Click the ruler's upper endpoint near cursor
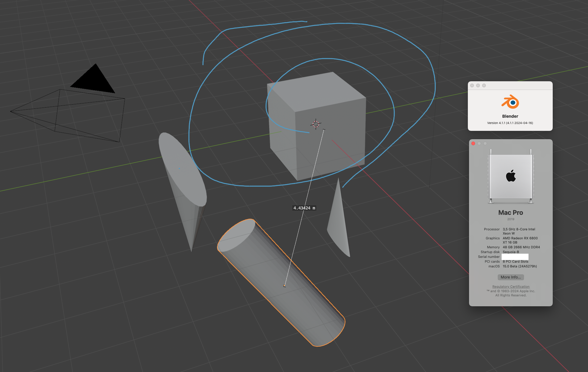 324,130
